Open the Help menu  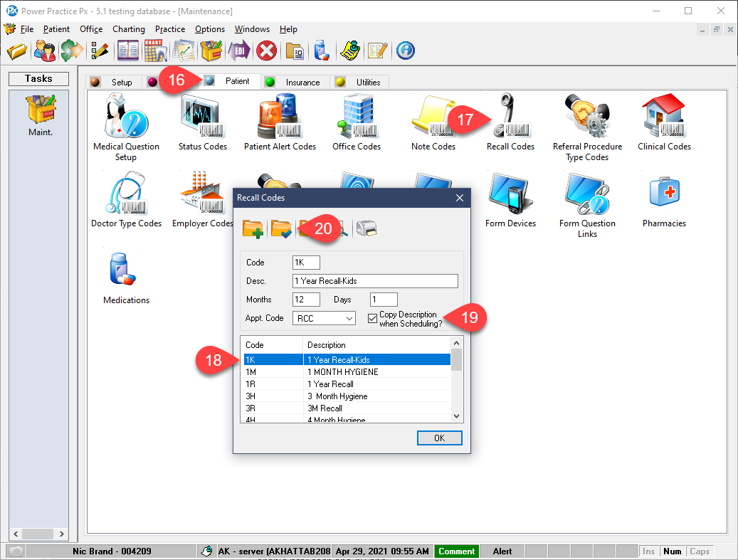coord(288,29)
